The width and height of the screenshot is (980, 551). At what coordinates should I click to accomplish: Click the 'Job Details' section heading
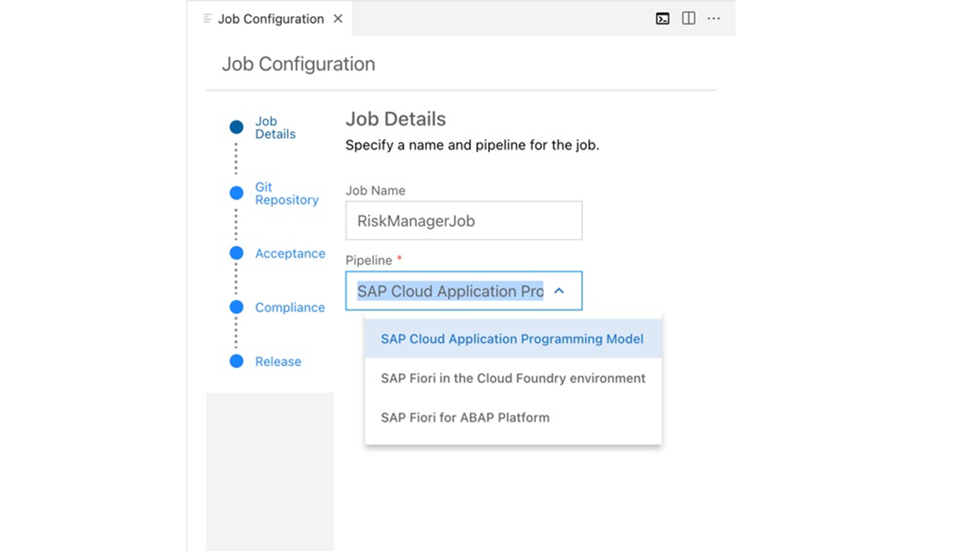click(396, 119)
